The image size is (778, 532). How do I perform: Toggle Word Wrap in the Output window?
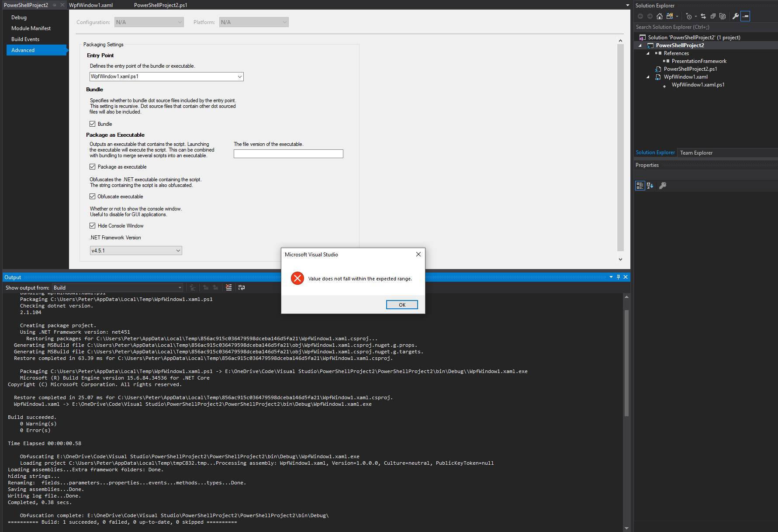241,287
